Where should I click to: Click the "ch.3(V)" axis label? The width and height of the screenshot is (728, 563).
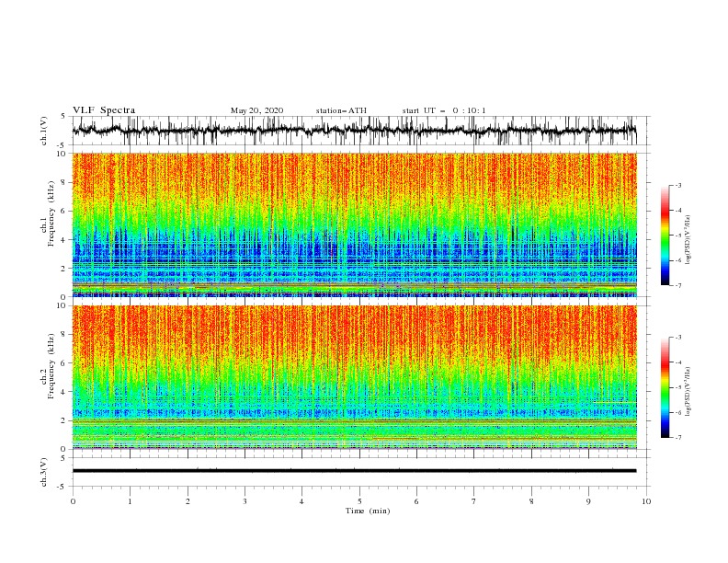(x=44, y=472)
